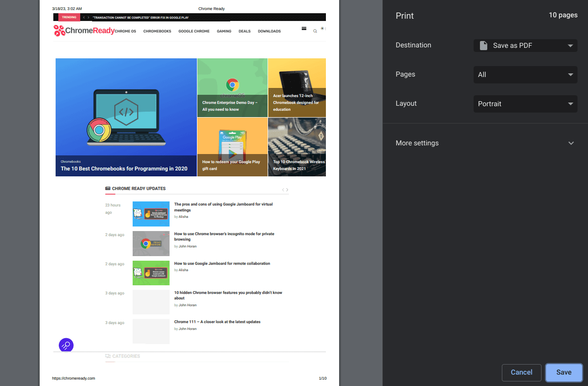Click the trending headline about Google Play error fix
The width and height of the screenshot is (588, 386).
(x=140, y=18)
